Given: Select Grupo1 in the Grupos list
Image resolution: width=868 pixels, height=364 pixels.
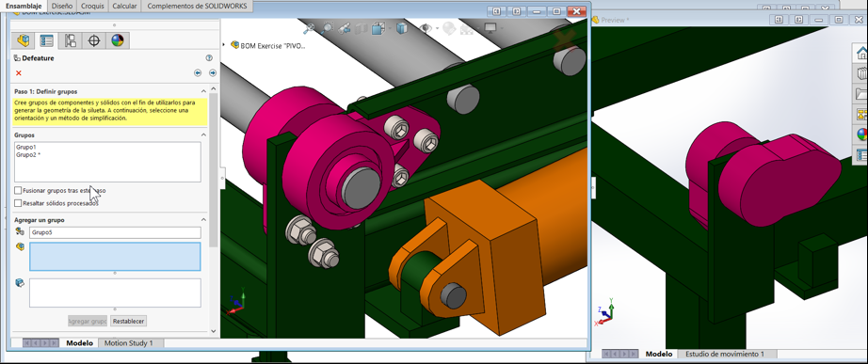Looking at the screenshot, I should [x=25, y=148].
